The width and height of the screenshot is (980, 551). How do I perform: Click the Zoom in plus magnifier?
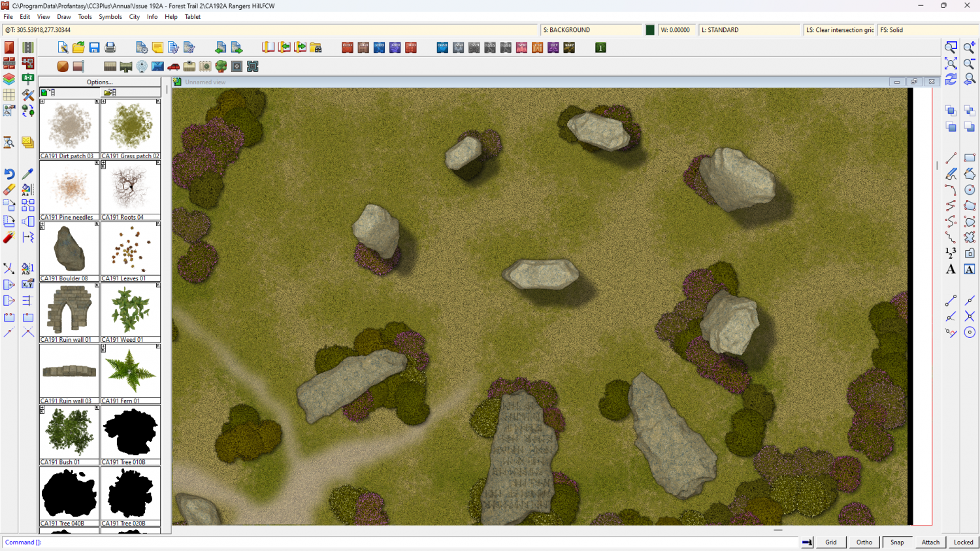[x=970, y=47]
